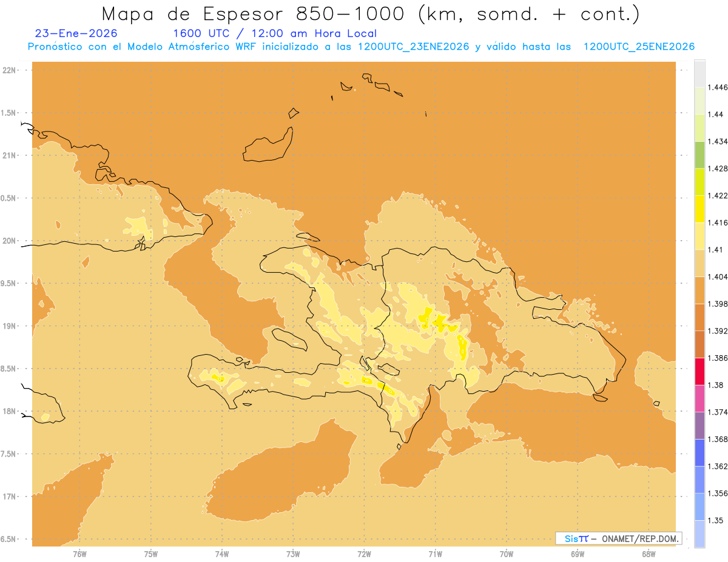Image resolution: width=728 pixels, height=562 pixels.
Task: Click the latitude label '18N'
Action: click(x=9, y=412)
